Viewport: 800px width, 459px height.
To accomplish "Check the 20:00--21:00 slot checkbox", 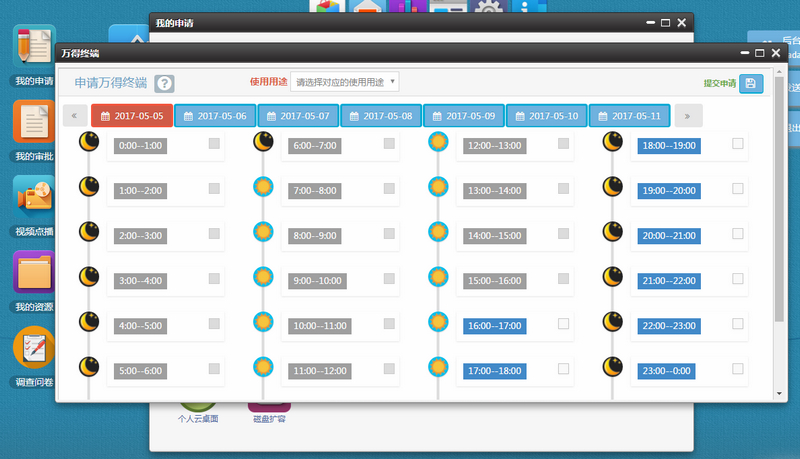I will click(738, 234).
